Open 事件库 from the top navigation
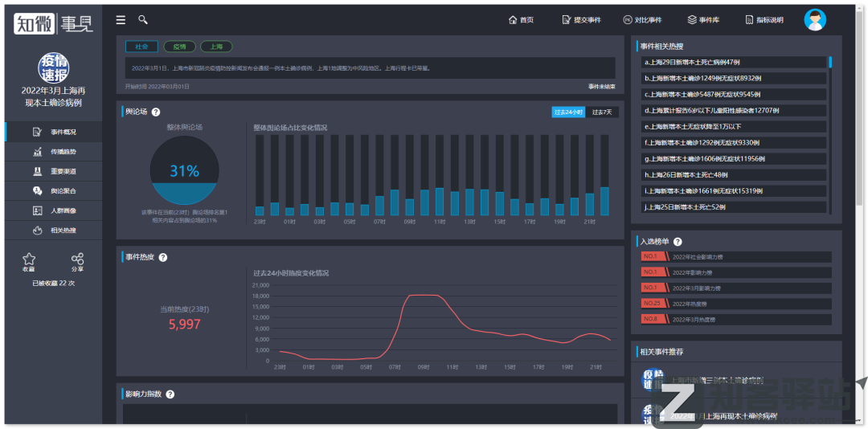Image resolution: width=868 pixels, height=429 pixels. tap(703, 20)
